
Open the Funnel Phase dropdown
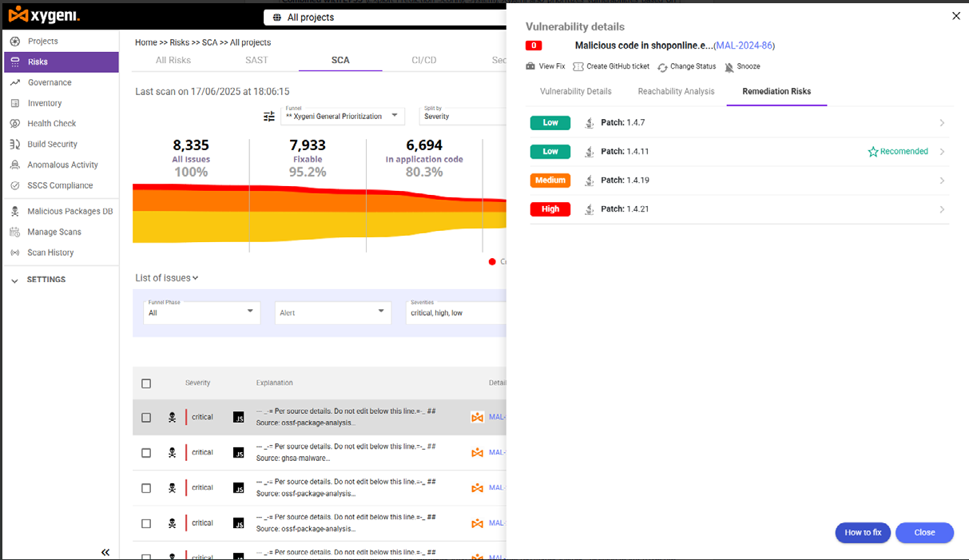coord(201,312)
